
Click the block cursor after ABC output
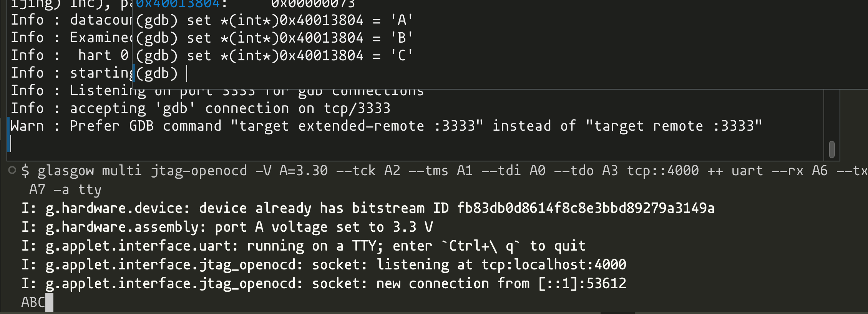pyautogui.click(x=49, y=302)
